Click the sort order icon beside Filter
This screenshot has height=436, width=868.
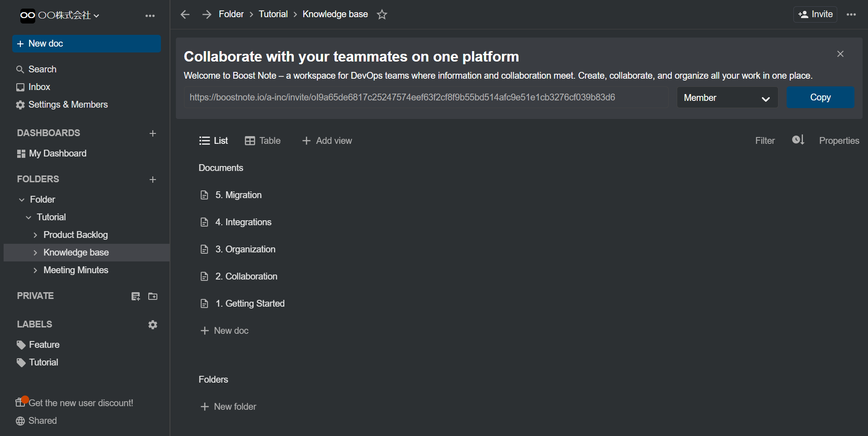(798, 140)
